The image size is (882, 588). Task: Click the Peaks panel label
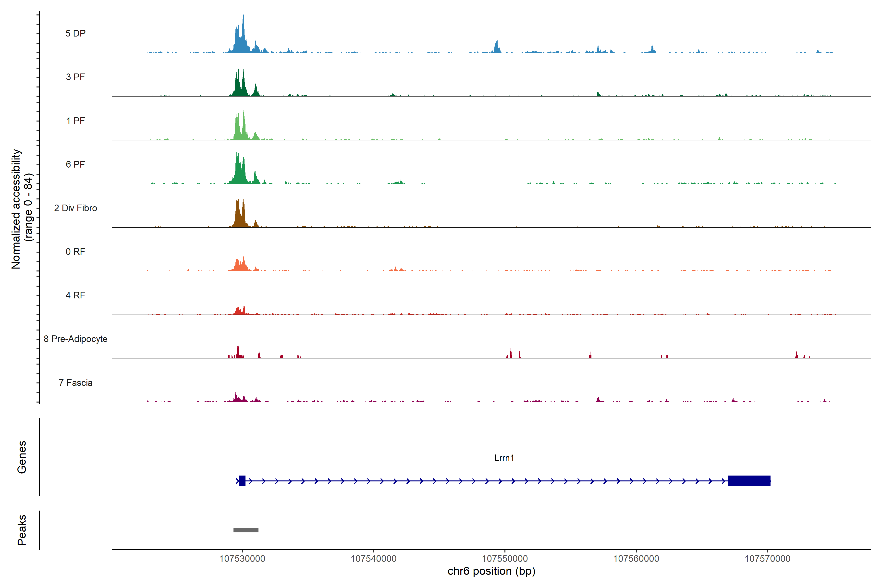click(22, 530)
